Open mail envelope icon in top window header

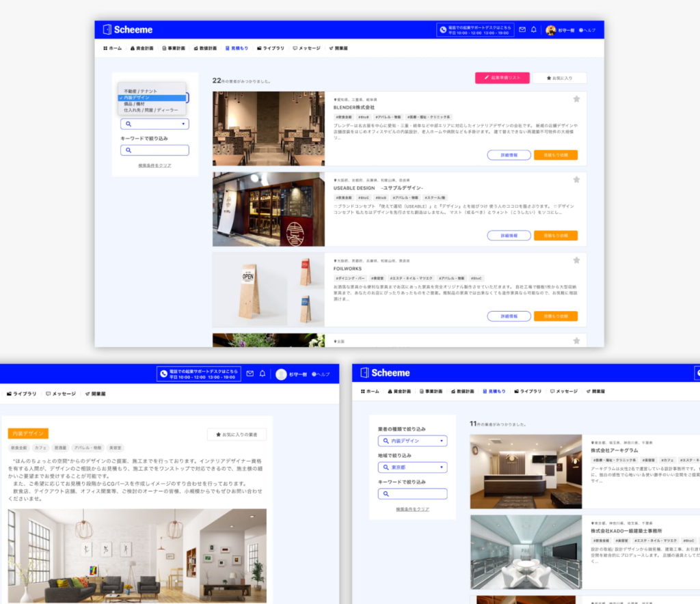coord(522,29)
